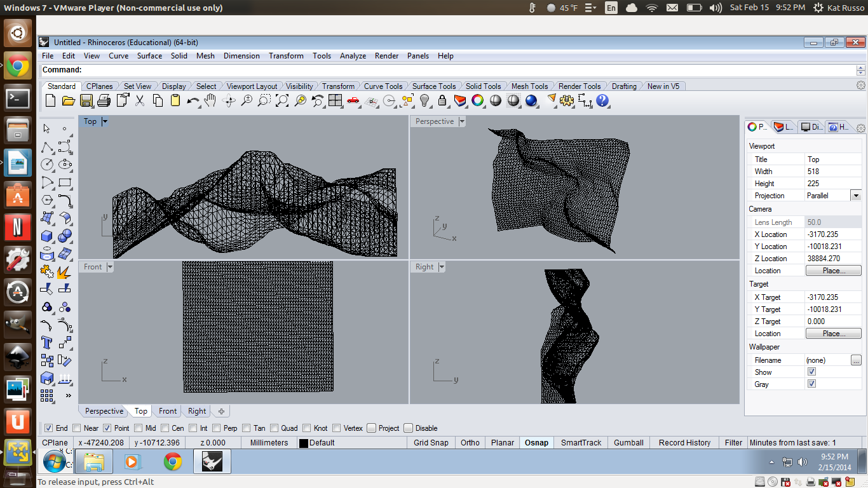
Task: Enable the Cen osnap checkbox
Action: (165, 428)
